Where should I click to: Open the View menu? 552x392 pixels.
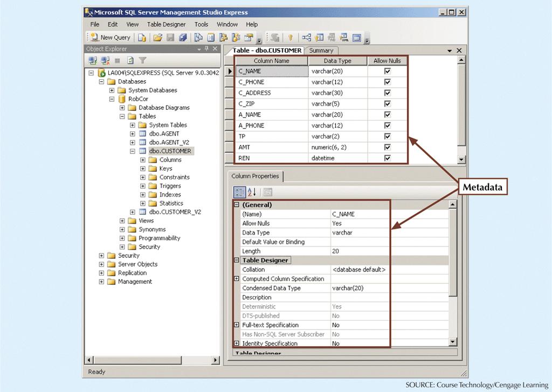(133, 24)
